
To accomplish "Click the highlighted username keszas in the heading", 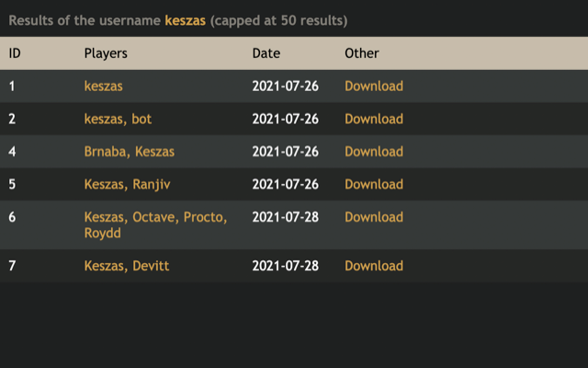I will pos(186,20).
